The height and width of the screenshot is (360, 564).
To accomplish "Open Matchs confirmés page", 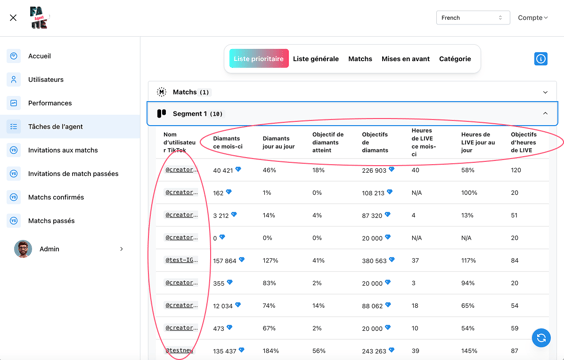I will (56, 197).
